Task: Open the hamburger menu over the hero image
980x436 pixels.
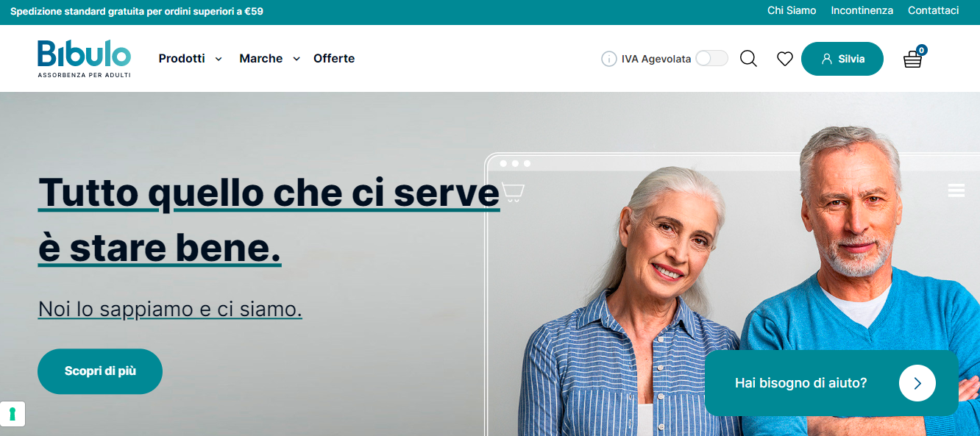Action: [x=956, y=190]
